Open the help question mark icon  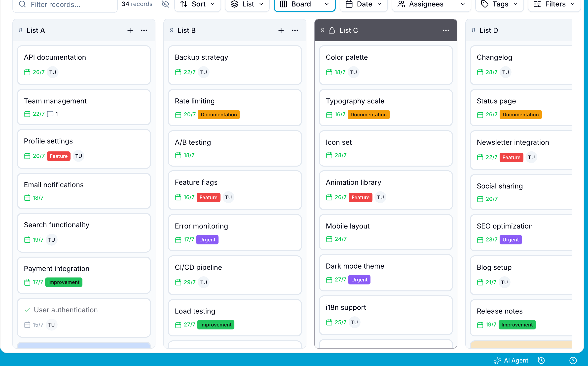[x=573, y=360]
